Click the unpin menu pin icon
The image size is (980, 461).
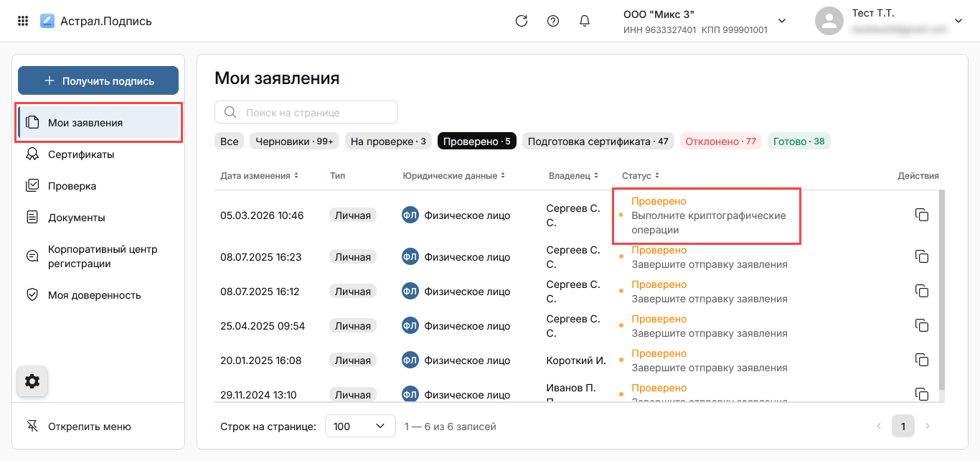[x=32, y=427]
